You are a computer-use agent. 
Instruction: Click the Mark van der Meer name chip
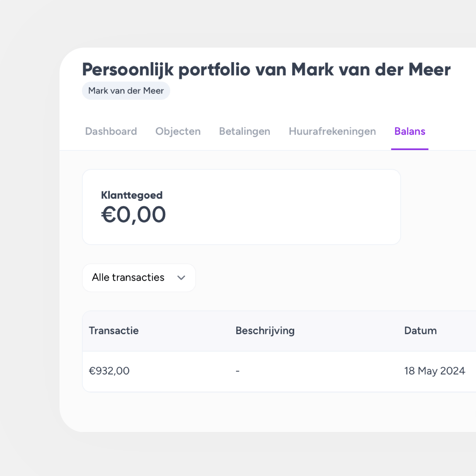(126, 91)
